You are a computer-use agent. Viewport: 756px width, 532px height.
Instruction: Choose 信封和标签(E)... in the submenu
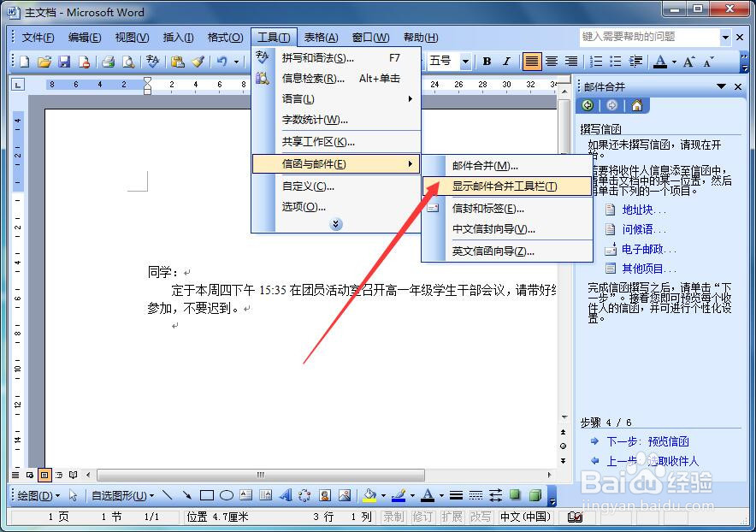507,209
